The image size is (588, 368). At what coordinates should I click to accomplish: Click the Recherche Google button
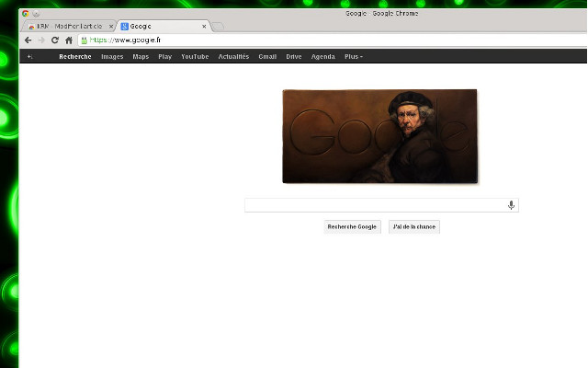[x=352, y=226]
